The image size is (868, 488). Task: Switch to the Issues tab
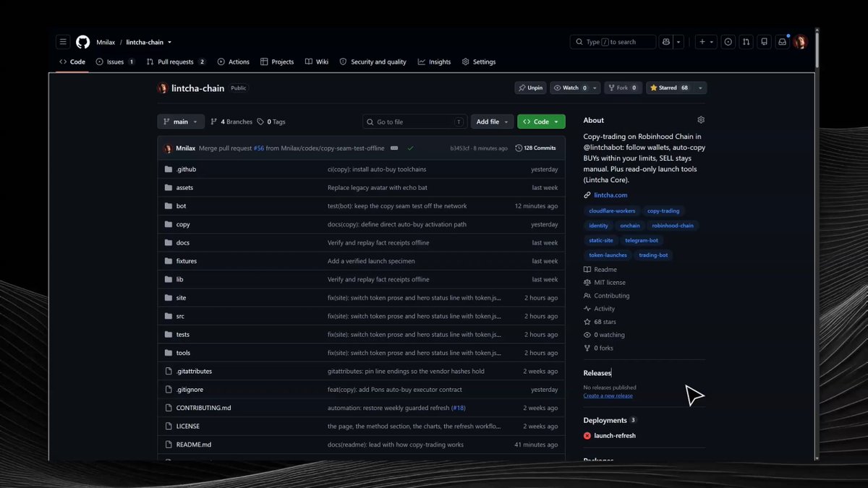coord(116,62)
